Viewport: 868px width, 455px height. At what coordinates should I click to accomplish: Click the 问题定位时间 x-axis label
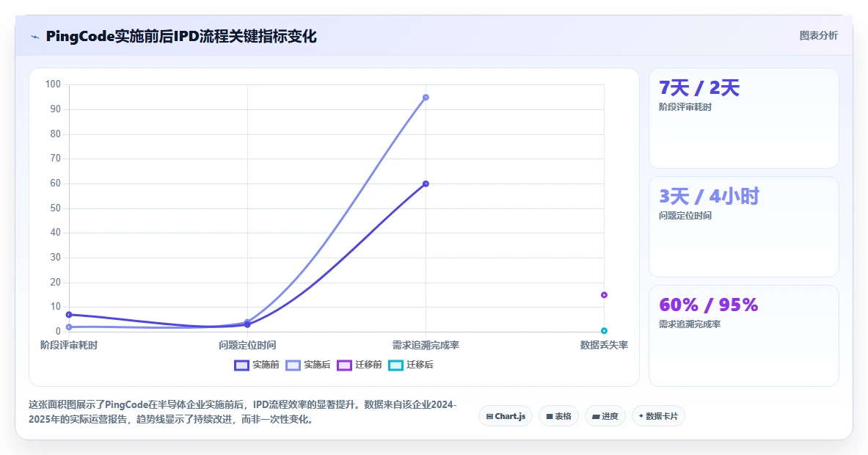[x=247, y=346]
